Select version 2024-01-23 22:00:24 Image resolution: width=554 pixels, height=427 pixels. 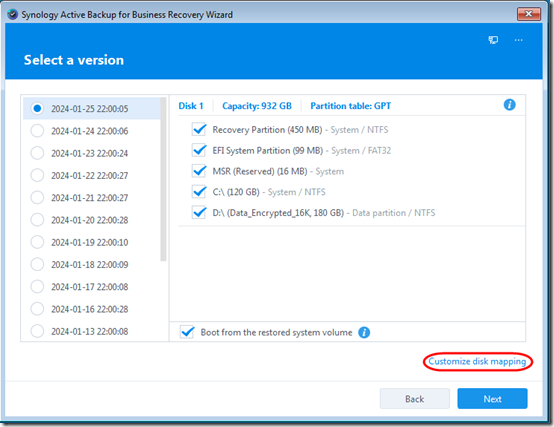pos(37,153)
